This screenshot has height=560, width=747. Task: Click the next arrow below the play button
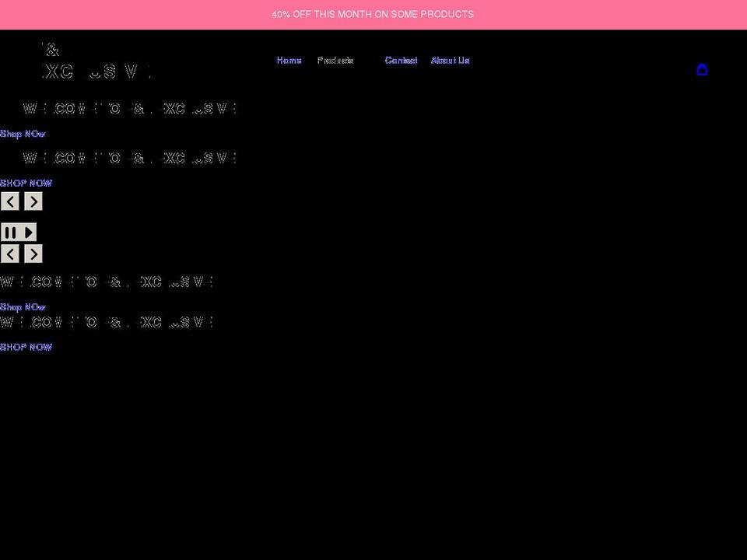(33, 254)
